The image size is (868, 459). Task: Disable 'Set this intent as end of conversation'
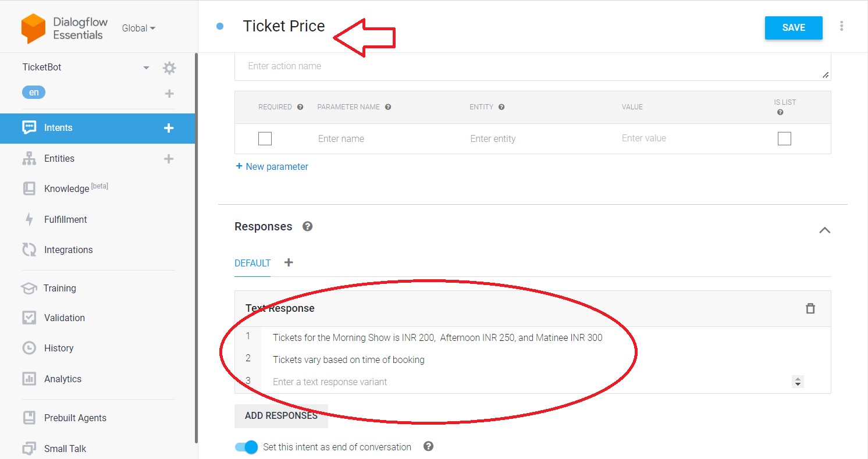(246, 447)
